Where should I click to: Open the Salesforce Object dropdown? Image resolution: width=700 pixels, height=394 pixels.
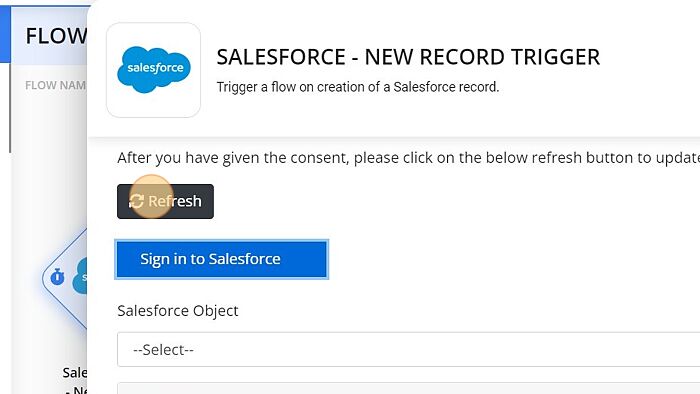click(408, 349)
